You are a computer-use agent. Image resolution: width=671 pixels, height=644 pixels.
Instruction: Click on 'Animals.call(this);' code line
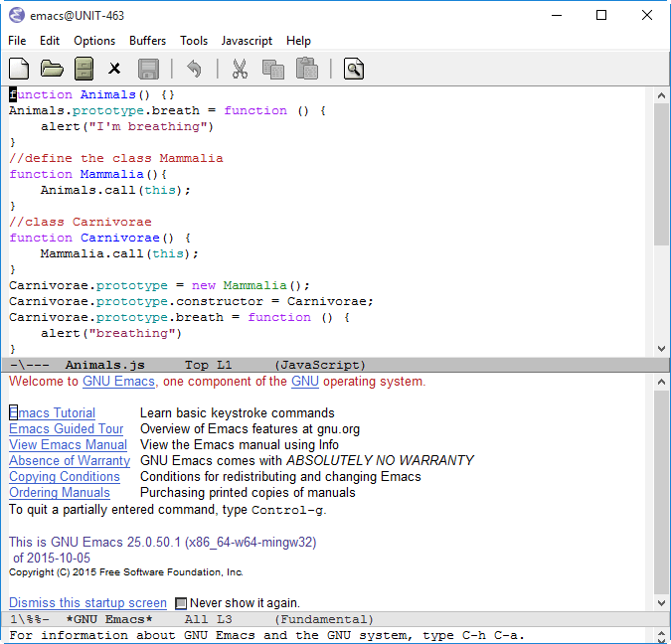tap(115, 190)
